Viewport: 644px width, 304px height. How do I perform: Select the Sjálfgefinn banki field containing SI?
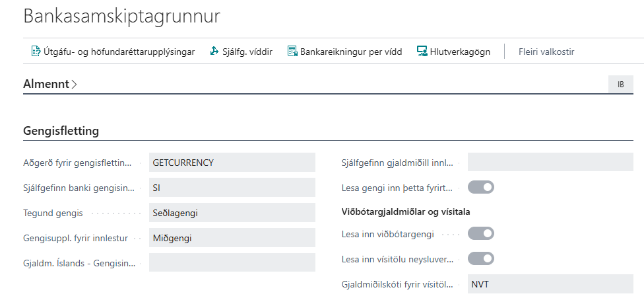[x=232, y=187]
